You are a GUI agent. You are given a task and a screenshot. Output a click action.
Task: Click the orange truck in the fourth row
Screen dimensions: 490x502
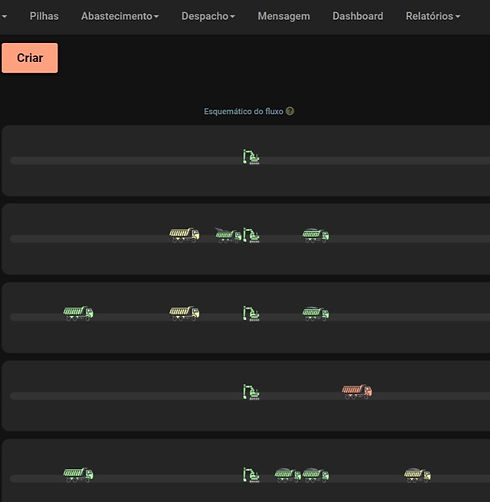(357, 391)
